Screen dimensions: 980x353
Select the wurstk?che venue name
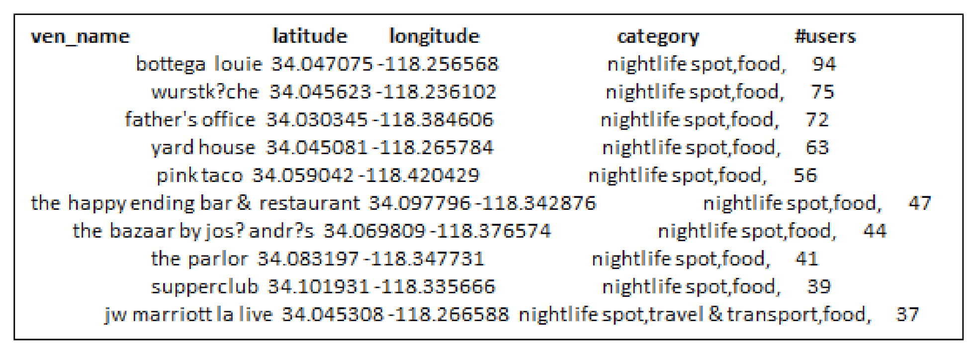click(x=205, y=92)
